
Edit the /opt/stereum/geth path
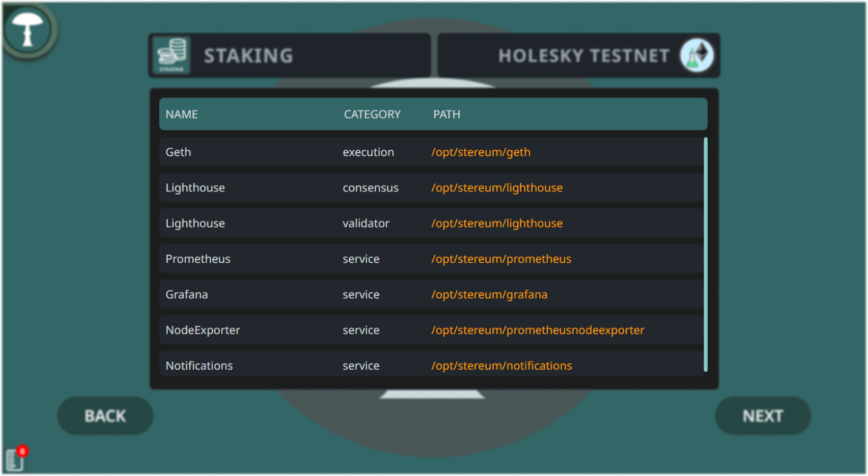(481, 152)
